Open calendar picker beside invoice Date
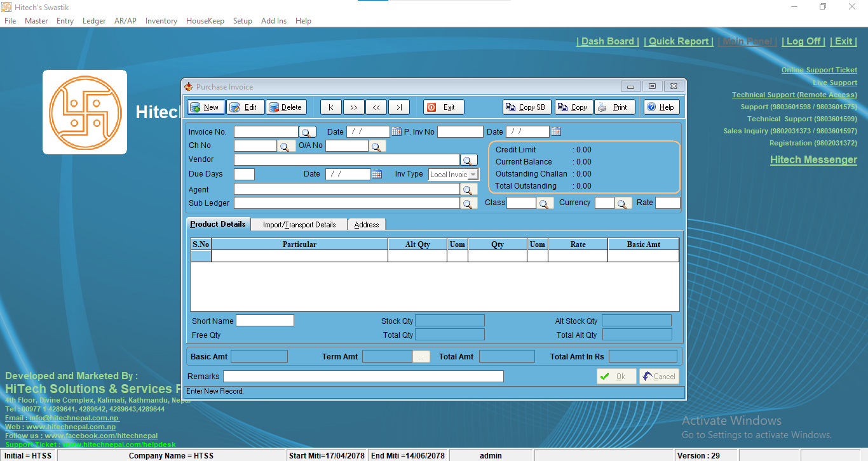 (x=397, y=132)
